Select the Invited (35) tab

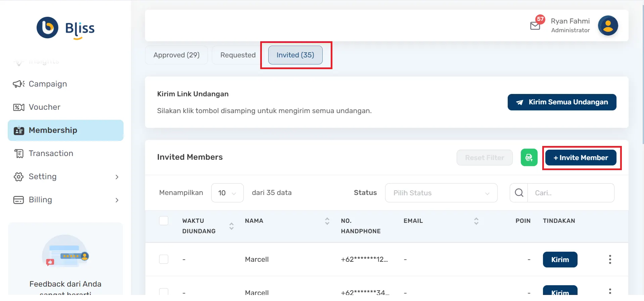(295, 55)
